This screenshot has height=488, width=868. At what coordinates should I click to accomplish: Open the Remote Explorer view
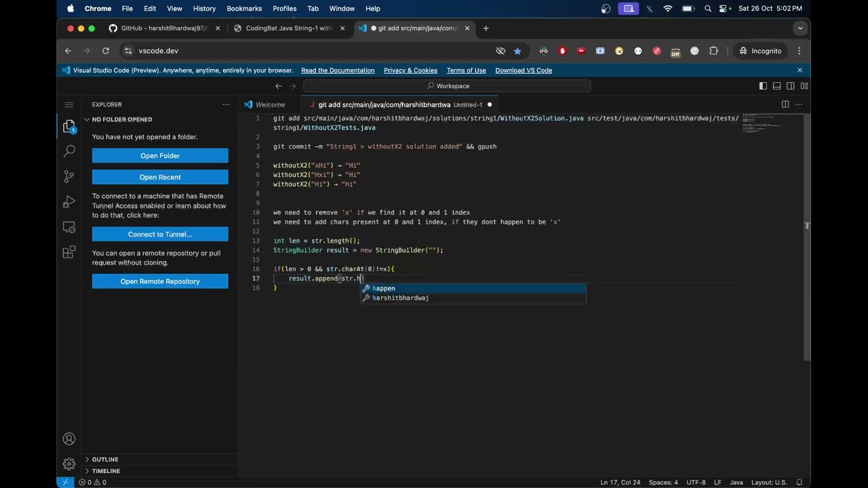point(68,227)
